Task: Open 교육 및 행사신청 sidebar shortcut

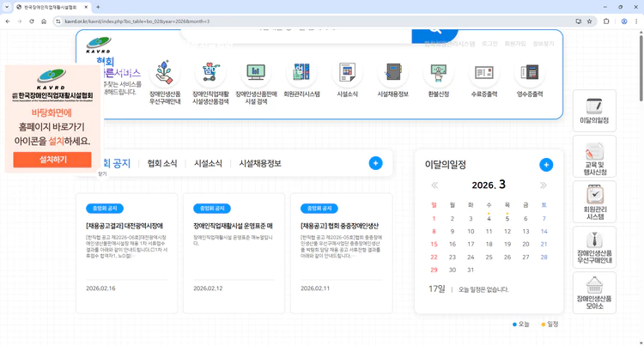Action: [594, 157]
